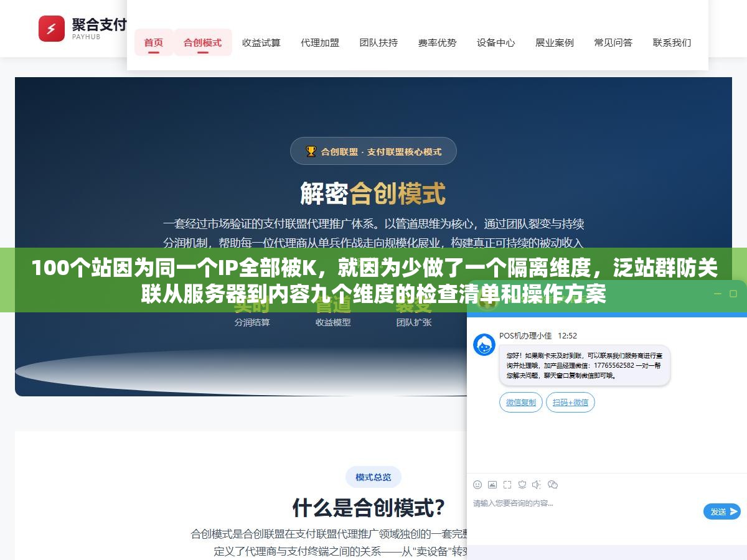Click the 扫码+微信 button in chat
The height and width of the screenshot is (560, 747).
click(x=571, y=403)
